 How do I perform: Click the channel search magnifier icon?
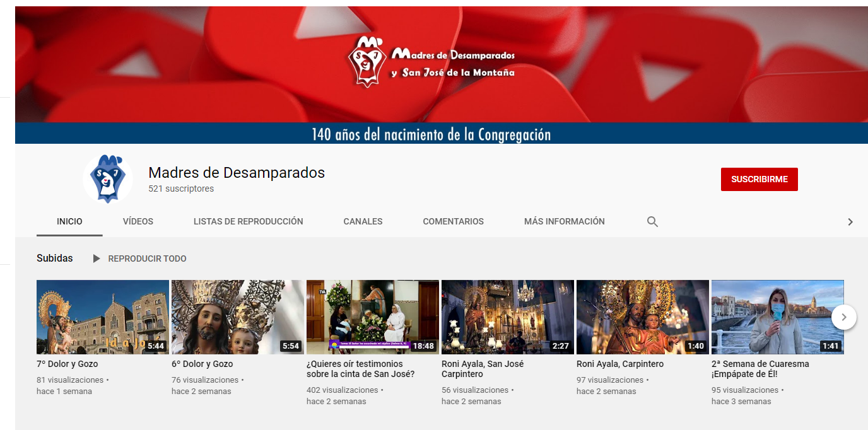[652, 221]
